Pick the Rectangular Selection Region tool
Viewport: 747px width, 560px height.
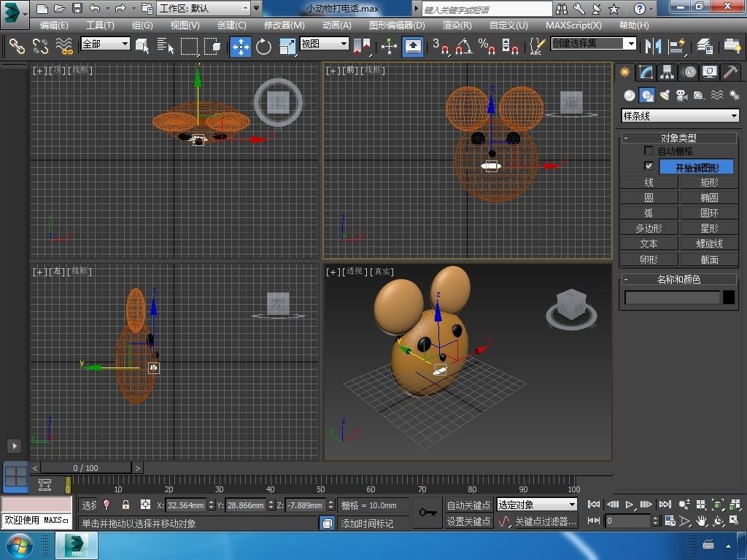tap(189, 46)
